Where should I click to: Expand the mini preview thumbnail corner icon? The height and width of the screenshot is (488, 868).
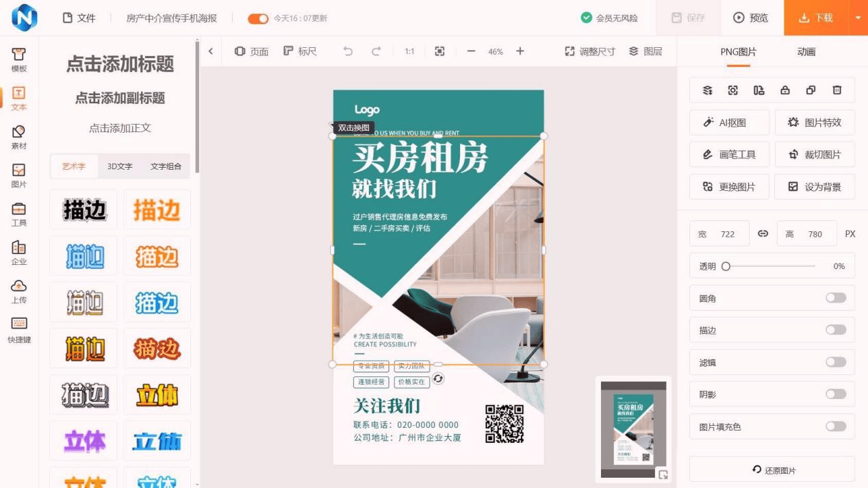pos(663,474)
